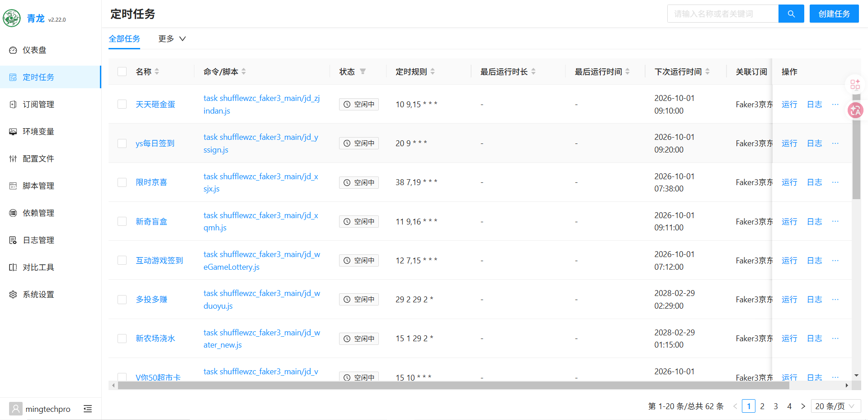
Task: Focus the 请输入名称或者关键词 search field
Action: [723, 14]
